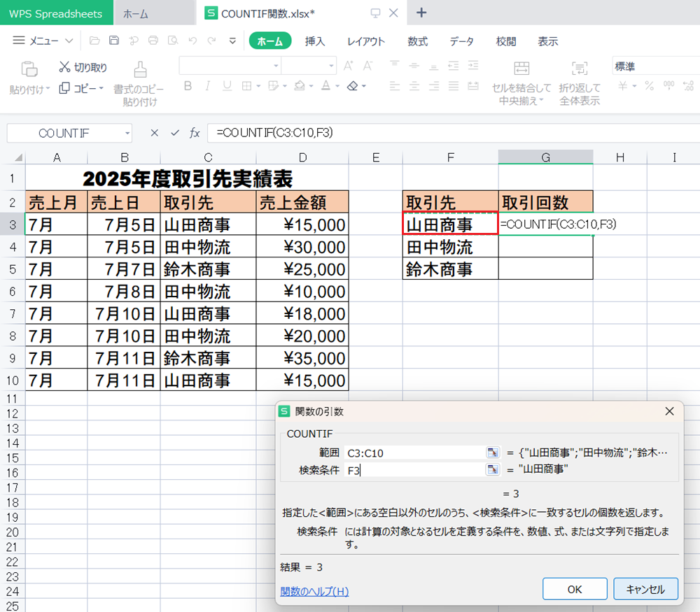Click the Increase Font Size A+ icon
This screenshot has height=612, width=700.
(x=348, y=66)
